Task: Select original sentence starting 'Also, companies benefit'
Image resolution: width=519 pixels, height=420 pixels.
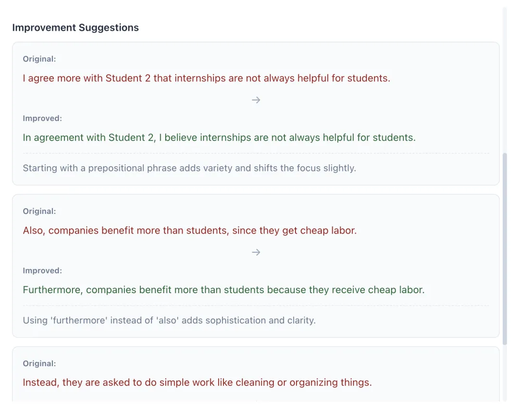Action: (190, 230)
